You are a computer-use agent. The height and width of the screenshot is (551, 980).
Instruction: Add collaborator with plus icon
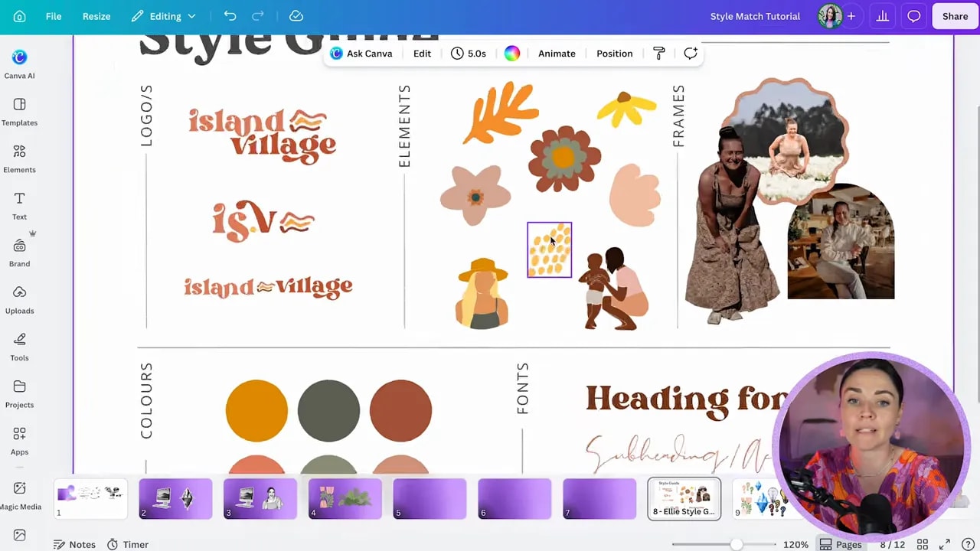pos(851,16)
